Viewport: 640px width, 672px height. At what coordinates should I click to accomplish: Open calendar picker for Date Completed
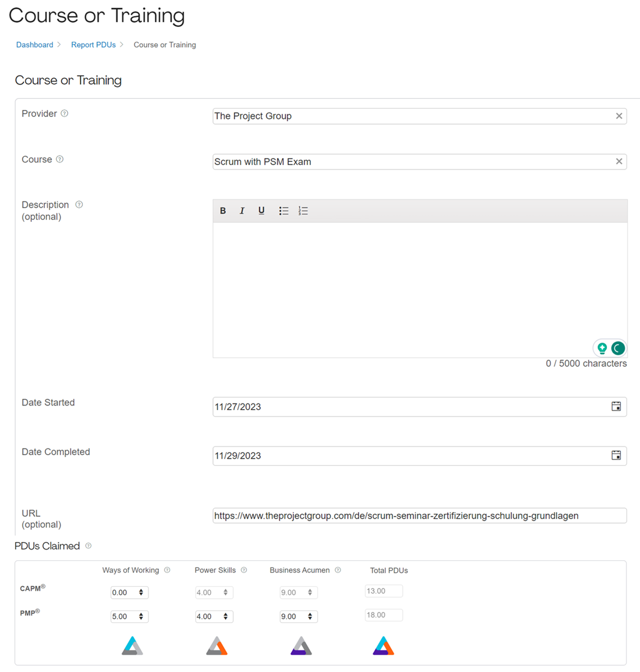(616, 456)
